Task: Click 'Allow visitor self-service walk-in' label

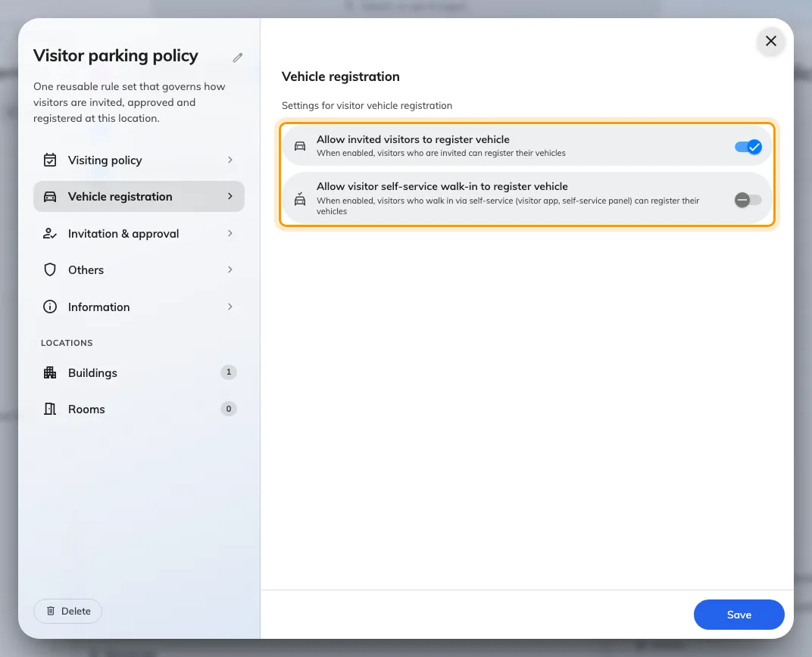Action: click(442, 186)
